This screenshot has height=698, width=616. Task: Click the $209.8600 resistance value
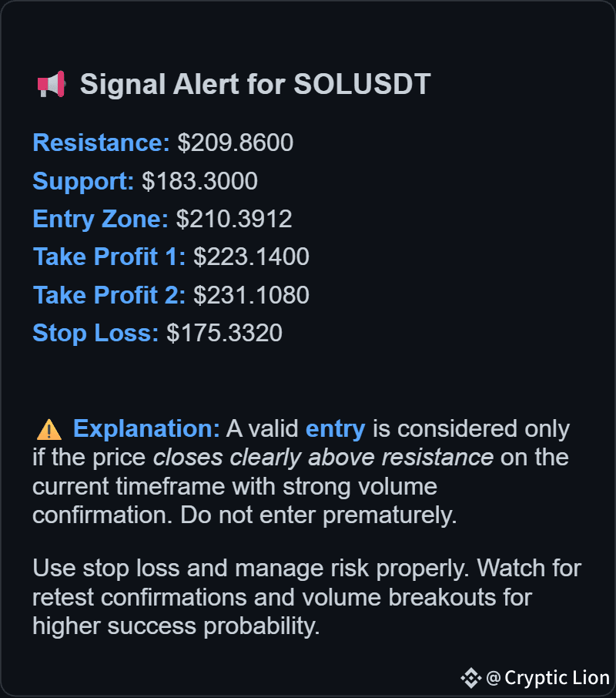coord(236,143)
